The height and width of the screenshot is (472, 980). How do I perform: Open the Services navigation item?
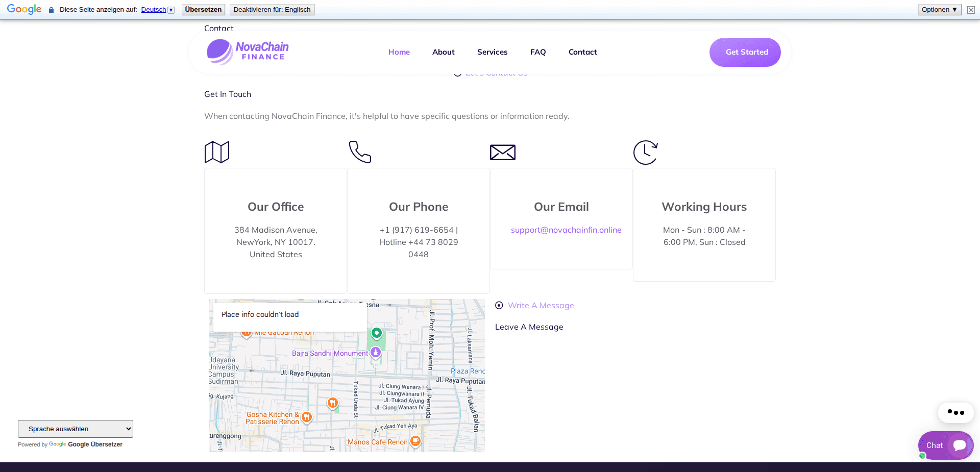point(492,52)
